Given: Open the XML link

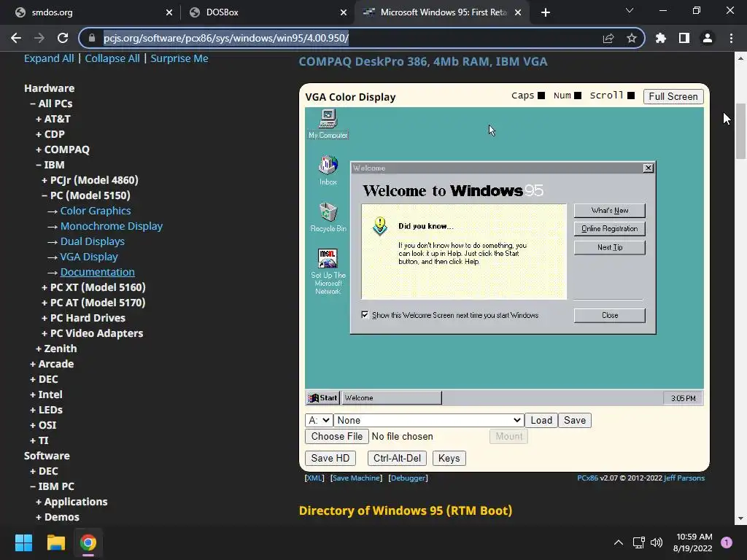Looking at the screenshot, I should pyautogui.click(x=314, y=478).
